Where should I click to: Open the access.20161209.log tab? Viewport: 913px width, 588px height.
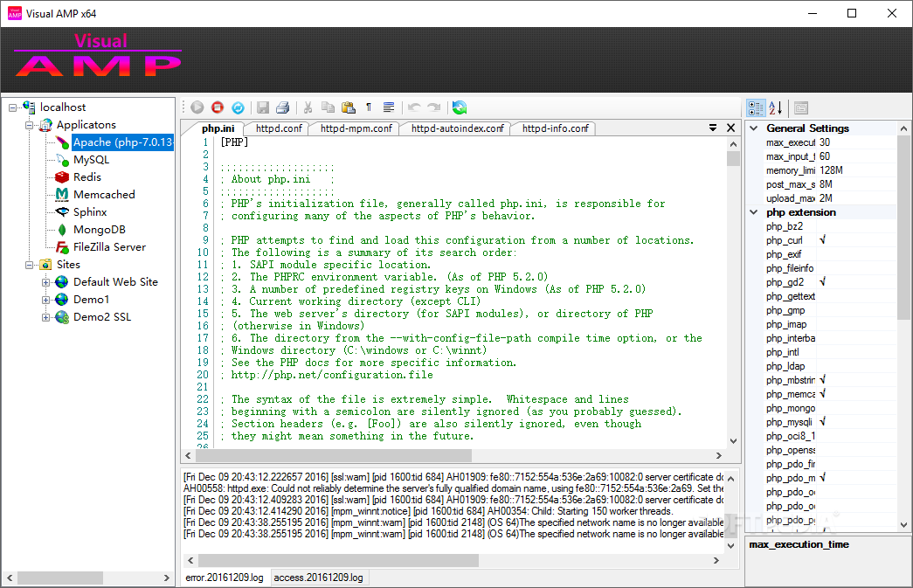coord(319,578)
